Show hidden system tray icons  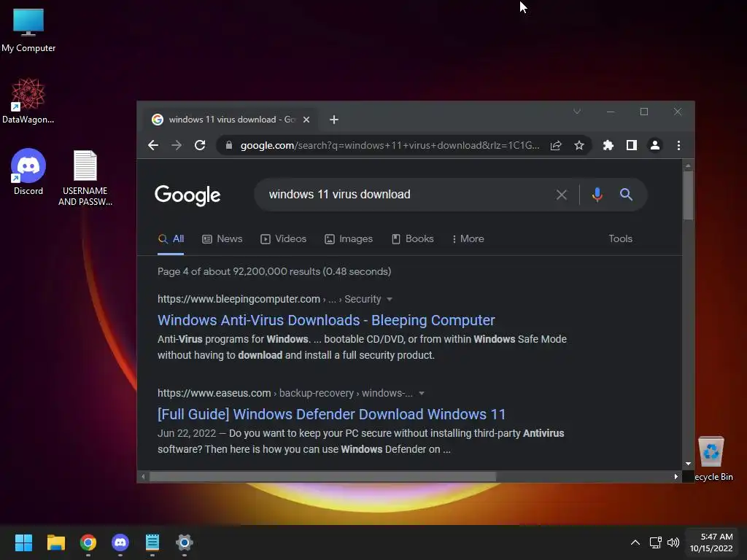point(635,542)
